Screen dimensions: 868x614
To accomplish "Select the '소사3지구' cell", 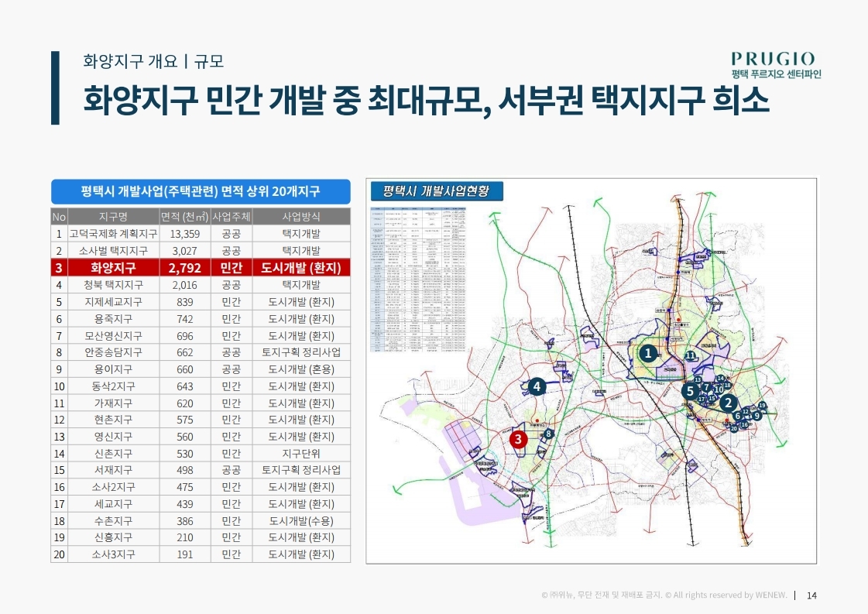I will [x=114, y=554].
